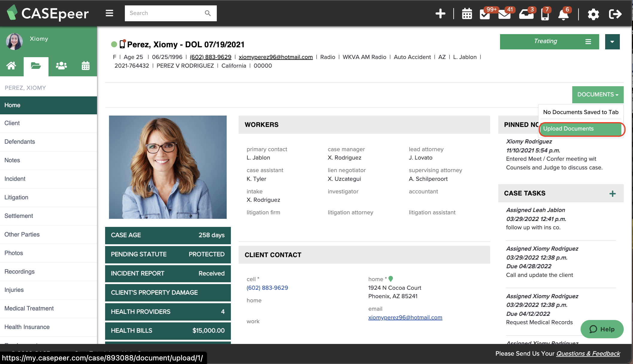Click 'No Documents Saved to Tab' entry
This screenshot has height=364, width=633.
click(581, 112)
